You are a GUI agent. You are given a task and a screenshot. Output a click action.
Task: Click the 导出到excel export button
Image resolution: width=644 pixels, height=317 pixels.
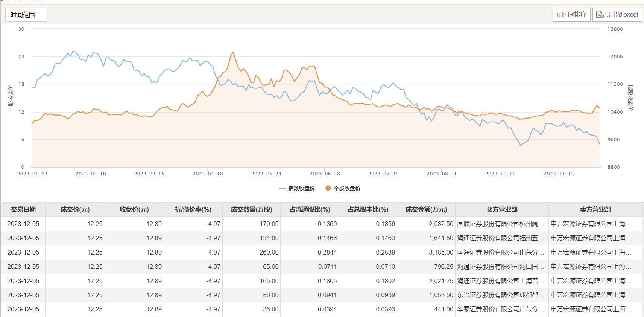[617, 15]
